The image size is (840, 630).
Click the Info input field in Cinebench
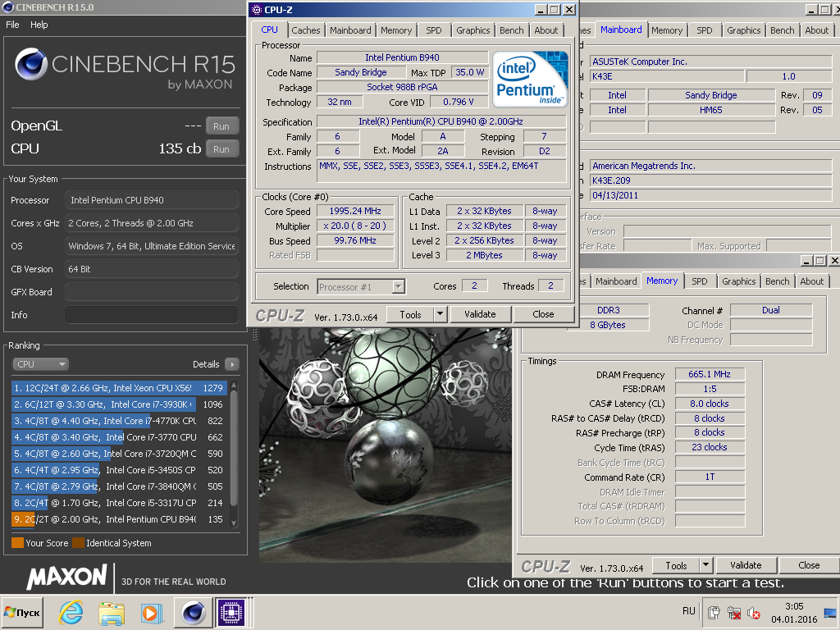(152, 315)
